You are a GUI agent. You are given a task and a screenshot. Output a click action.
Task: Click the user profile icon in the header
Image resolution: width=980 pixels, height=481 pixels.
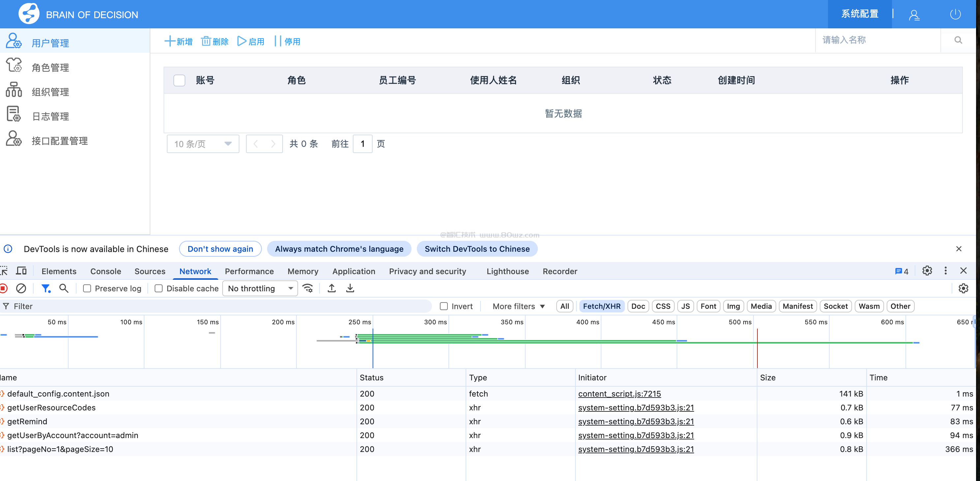tap(914, 15)
